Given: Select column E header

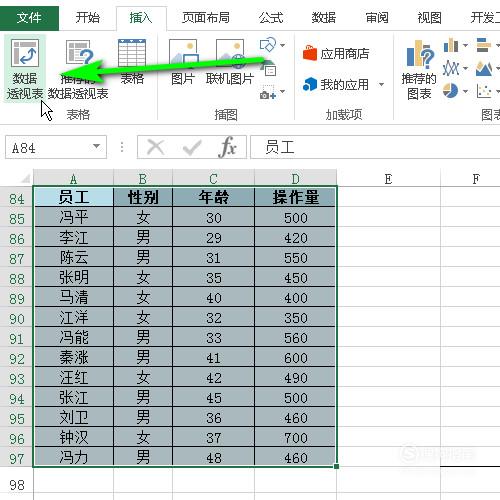Looking at the screenshot, I should tap(388, 179).
